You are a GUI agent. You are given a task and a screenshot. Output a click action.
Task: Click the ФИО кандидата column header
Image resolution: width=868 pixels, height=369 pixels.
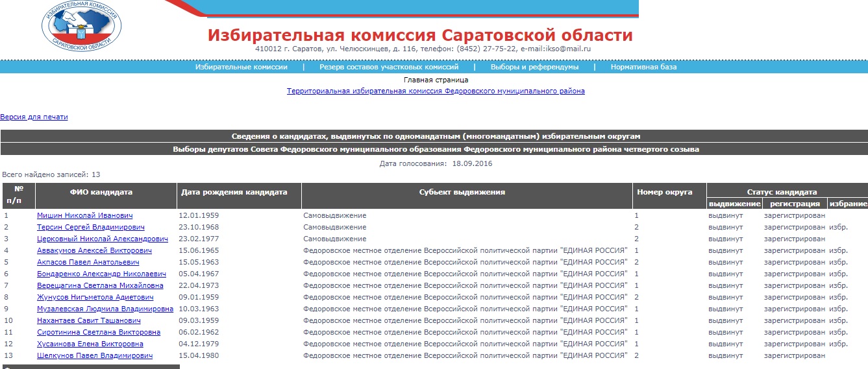tap(101, 192)
